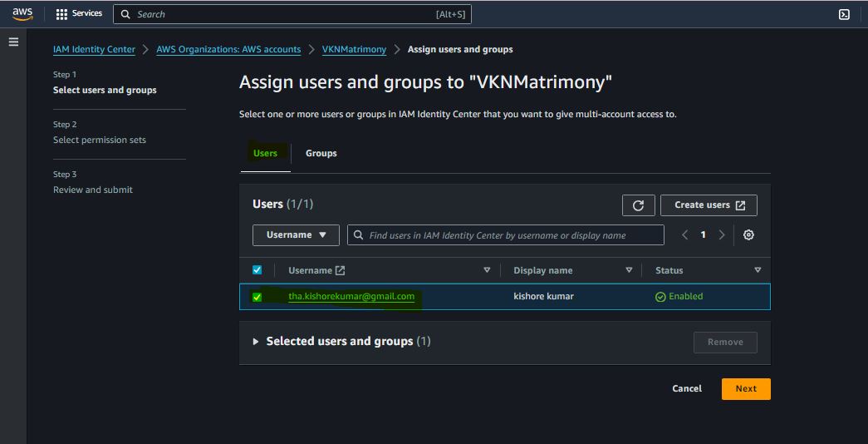Open the IAM Identity Center breadcrumb link
Screen dimensions: 868x444
click(94, 50)
